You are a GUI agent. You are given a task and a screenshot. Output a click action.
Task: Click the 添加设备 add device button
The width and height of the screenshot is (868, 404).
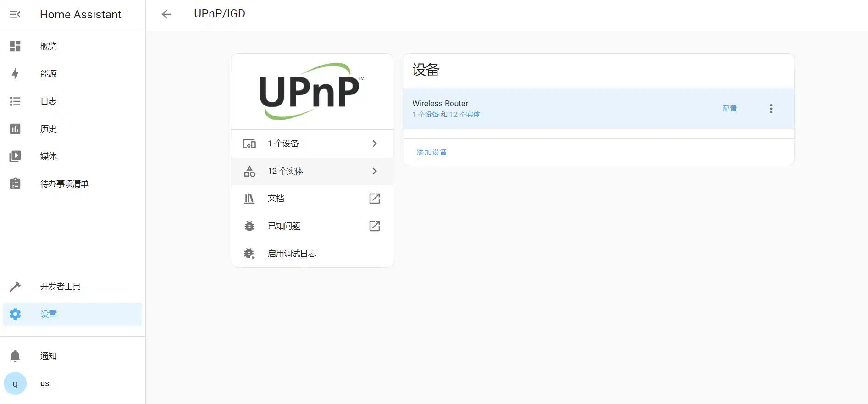coord(431,152)
